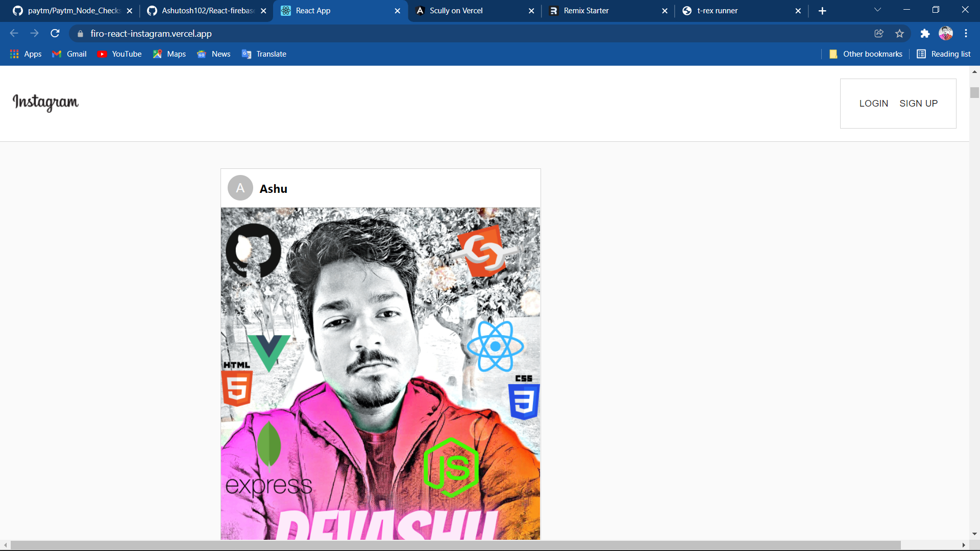Click the Ashu avatar circle

pos(240,188)
